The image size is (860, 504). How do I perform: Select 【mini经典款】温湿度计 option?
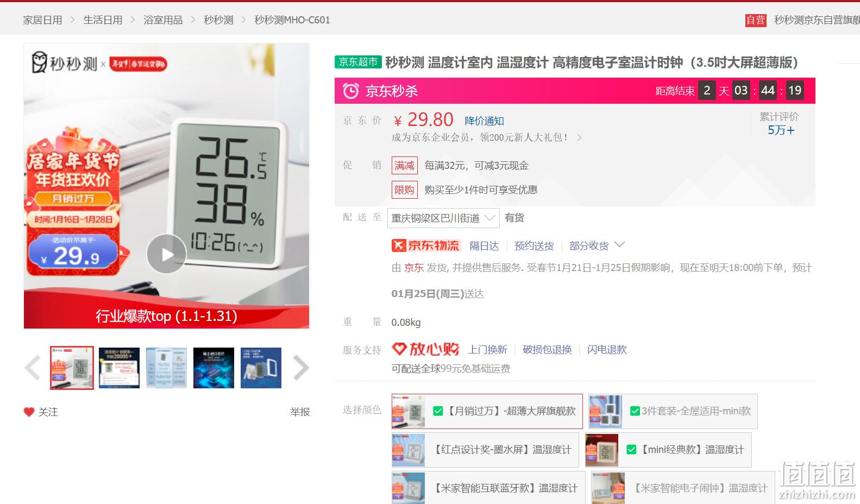pos(668,450)
